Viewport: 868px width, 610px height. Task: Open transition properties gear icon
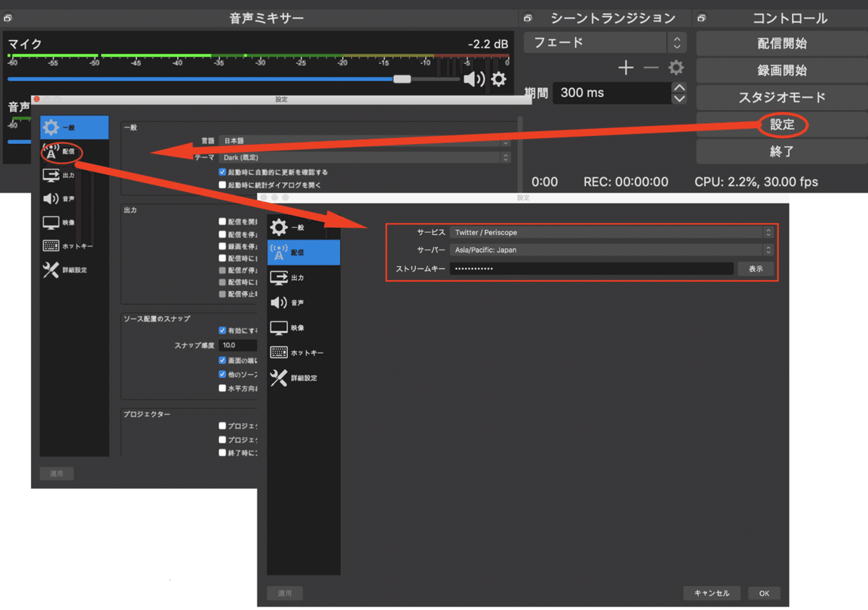point(676,68)
